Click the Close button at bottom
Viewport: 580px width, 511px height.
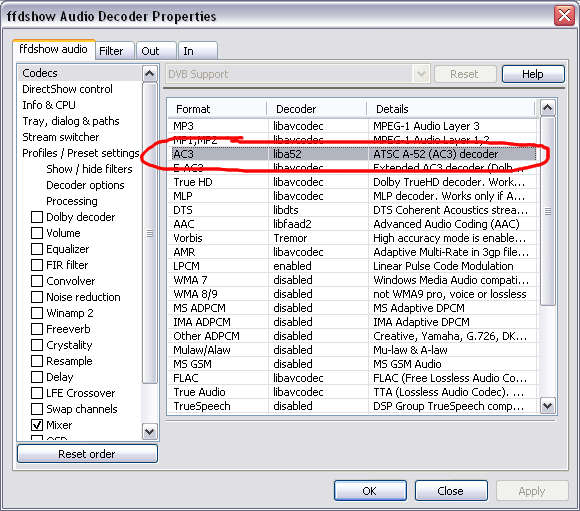tap(451, 491)
